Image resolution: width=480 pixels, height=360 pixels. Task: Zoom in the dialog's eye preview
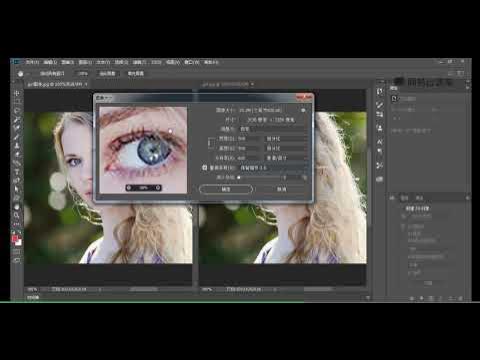[158, 188]
